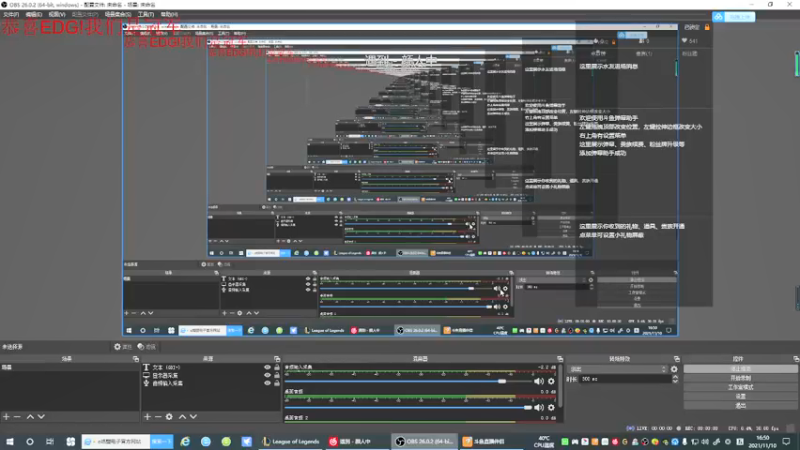Open the 场景集合(S) menu
This screenshot has height=450, width=800.
click(118, 14)
